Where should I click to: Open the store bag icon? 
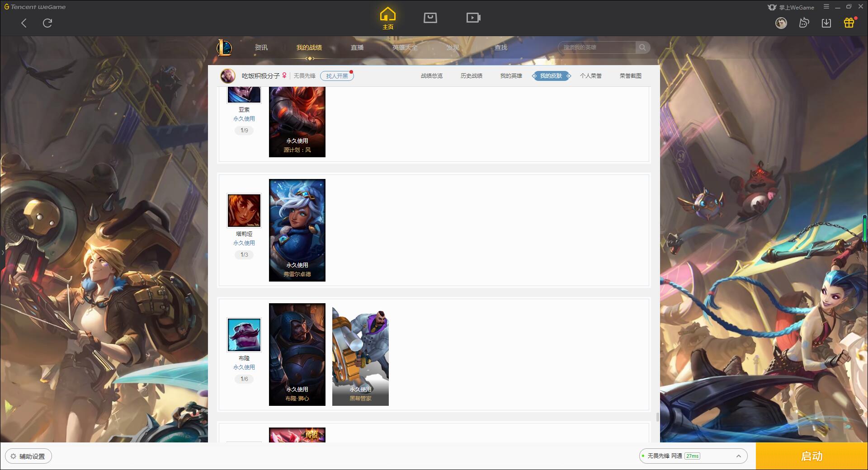click(430, 18)
